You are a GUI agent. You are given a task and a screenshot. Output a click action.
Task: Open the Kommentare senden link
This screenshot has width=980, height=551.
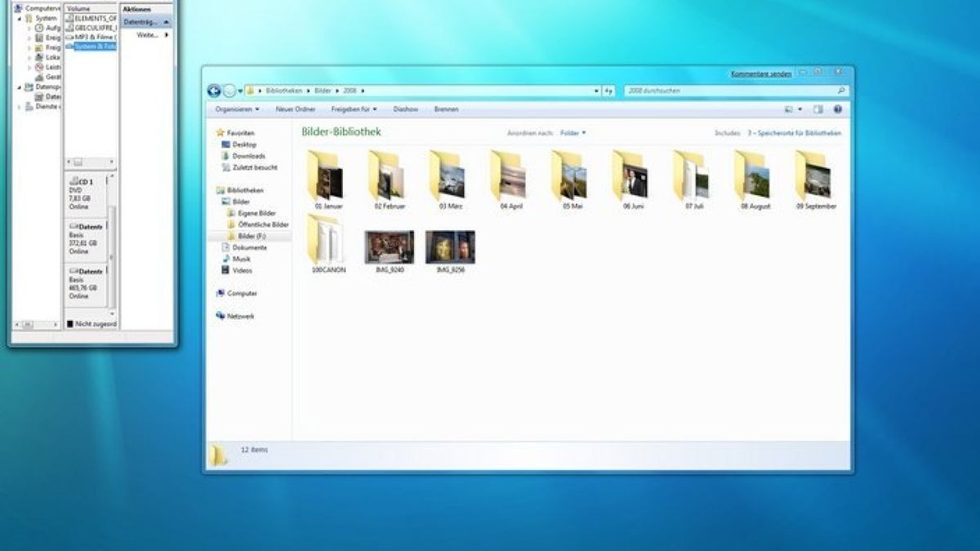[759, 73]
